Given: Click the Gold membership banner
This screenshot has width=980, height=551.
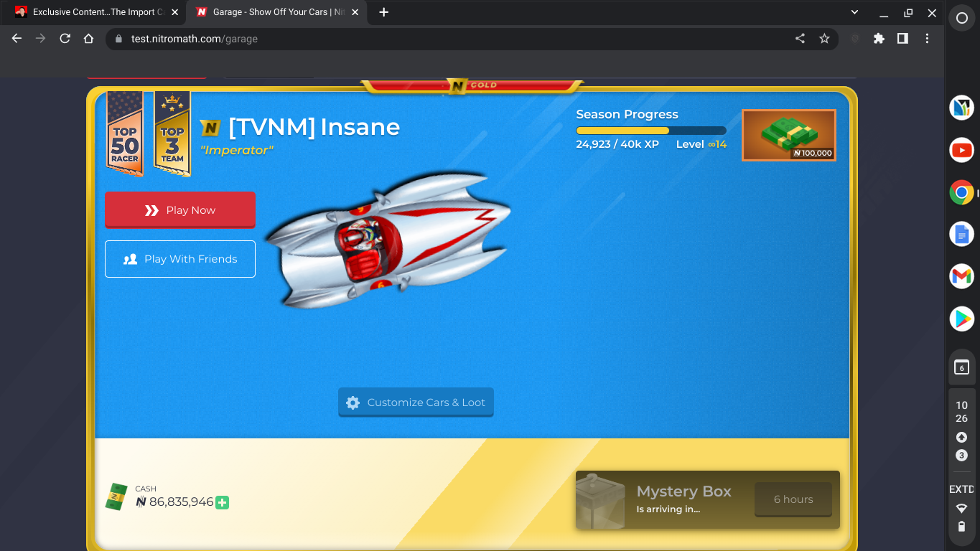Looking at the screenshot, I should tap(472, 85).
